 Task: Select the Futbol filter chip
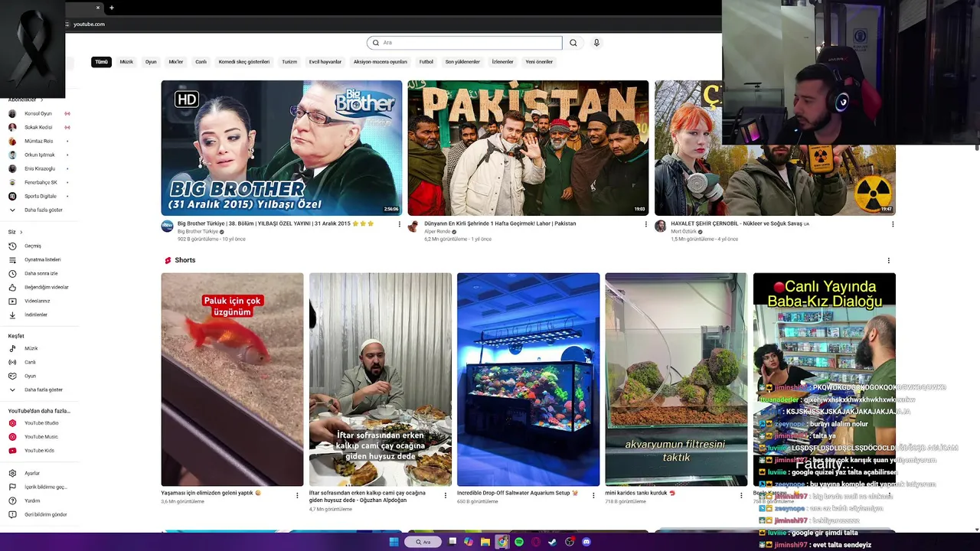coord(426,62)
